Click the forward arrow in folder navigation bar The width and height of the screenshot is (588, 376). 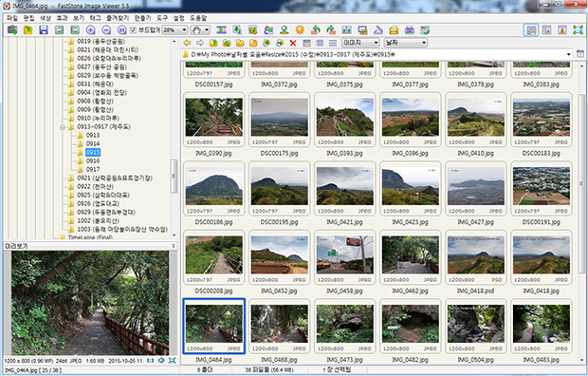pyautogui.click(x=200, y=43)
